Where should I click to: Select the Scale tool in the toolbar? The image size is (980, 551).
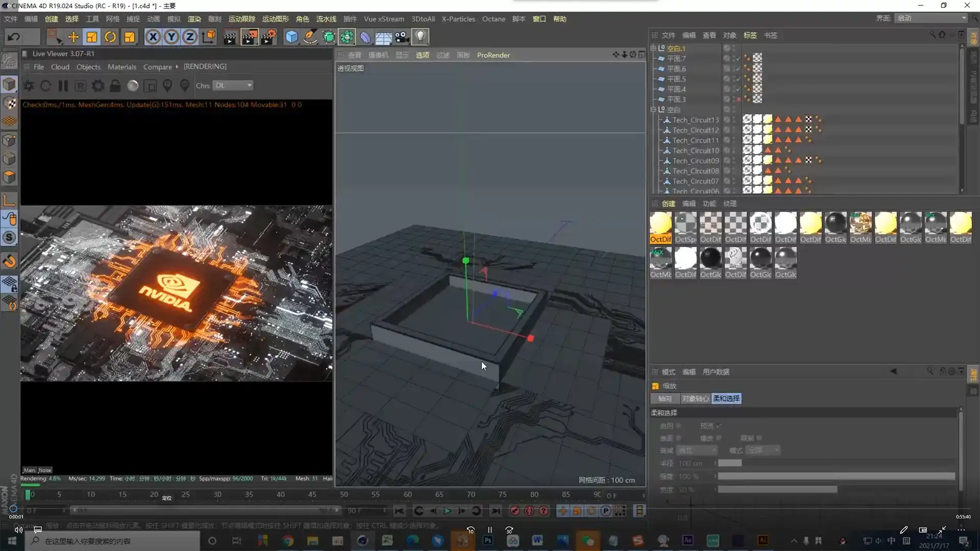(91, 37)
